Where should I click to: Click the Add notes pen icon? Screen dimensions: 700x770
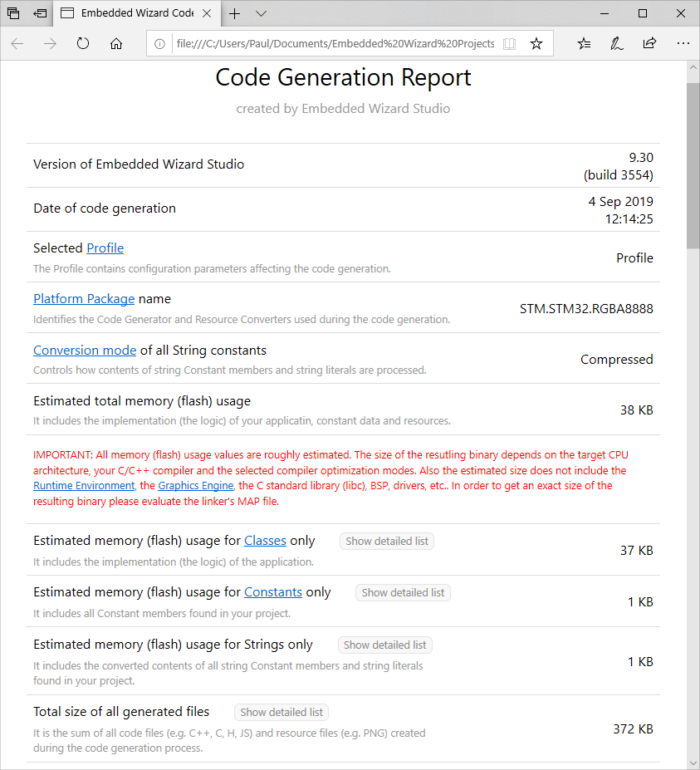click(x=617, y=43)
